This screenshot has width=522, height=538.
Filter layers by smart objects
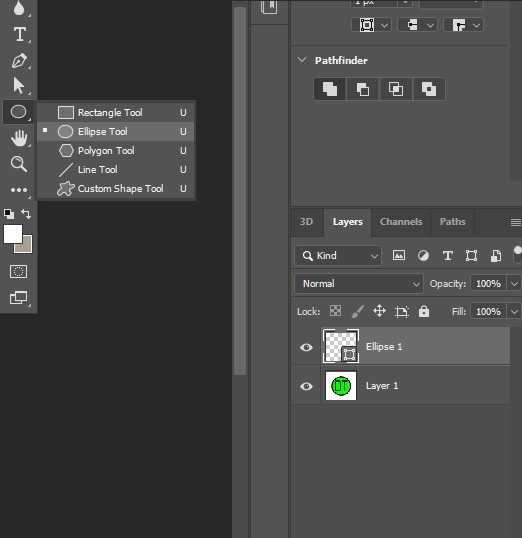[x=496, y=256]
